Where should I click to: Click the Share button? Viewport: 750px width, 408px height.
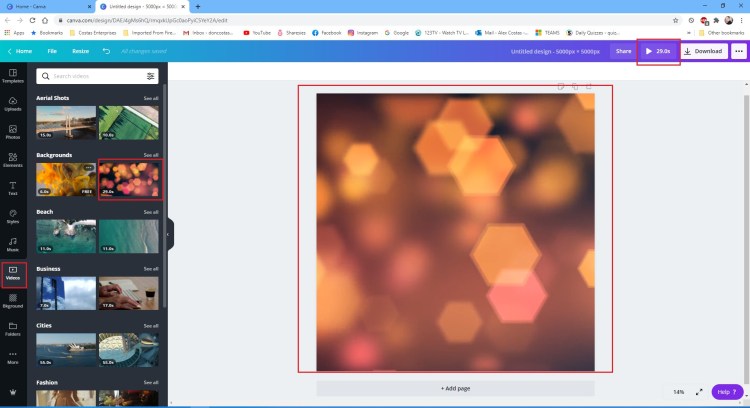click(623, 51)
